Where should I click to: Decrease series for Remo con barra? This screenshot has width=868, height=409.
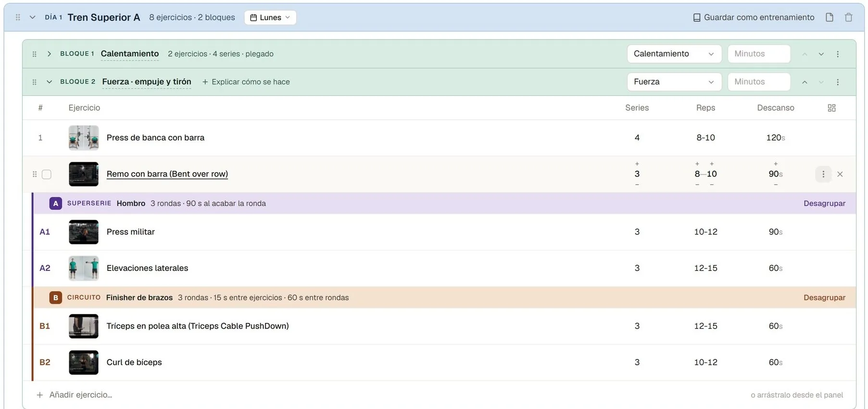(x=637, y=185)
